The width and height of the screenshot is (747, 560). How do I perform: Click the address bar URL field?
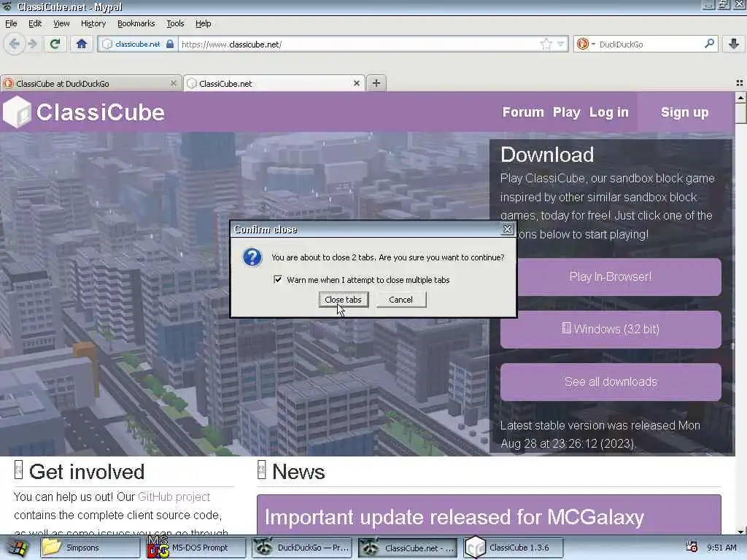click(360, 44)
